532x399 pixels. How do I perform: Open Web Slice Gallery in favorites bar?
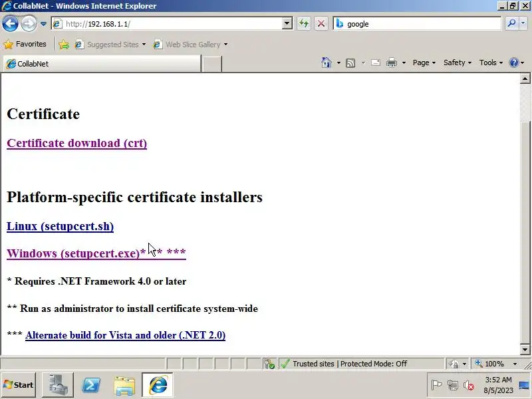tap(190, 45)
